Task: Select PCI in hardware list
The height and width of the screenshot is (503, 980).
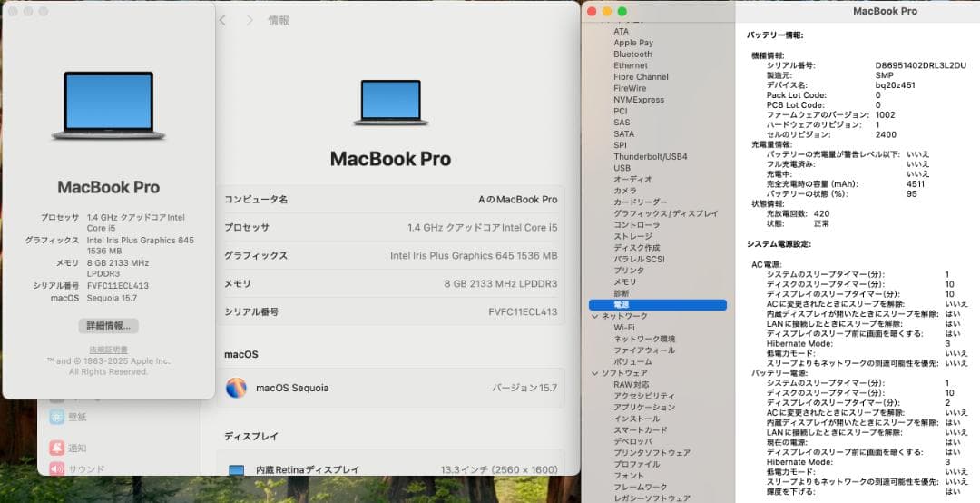Action: pos(620,111)
